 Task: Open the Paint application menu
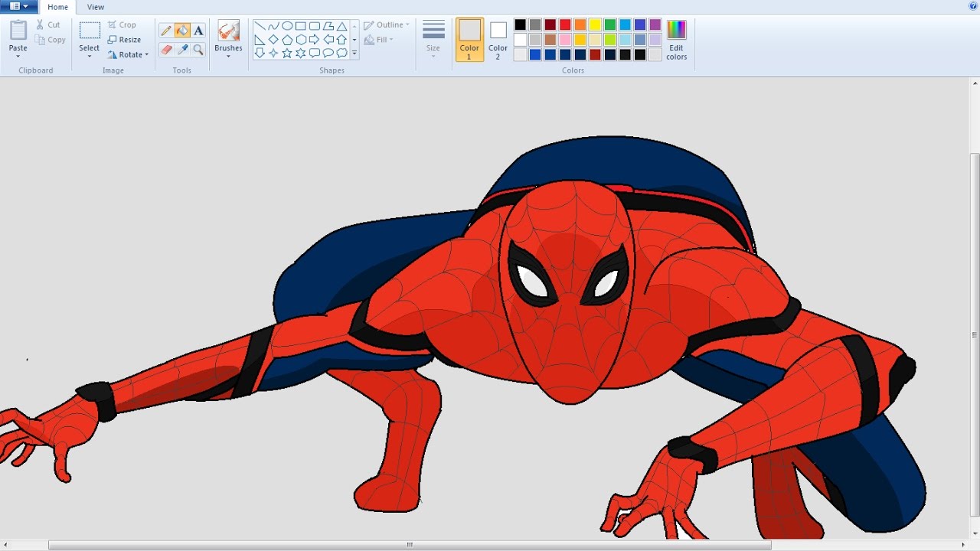click(x=17, y=6)
